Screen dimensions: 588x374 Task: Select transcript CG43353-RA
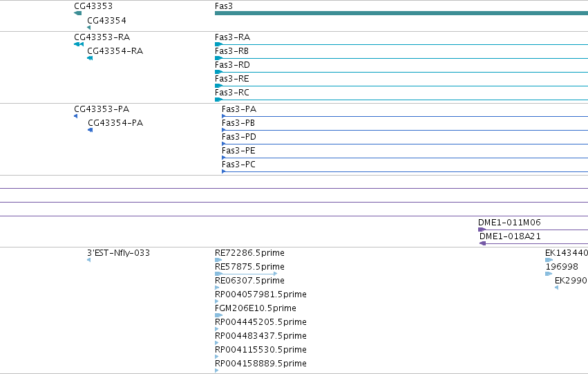pos(102,37)
